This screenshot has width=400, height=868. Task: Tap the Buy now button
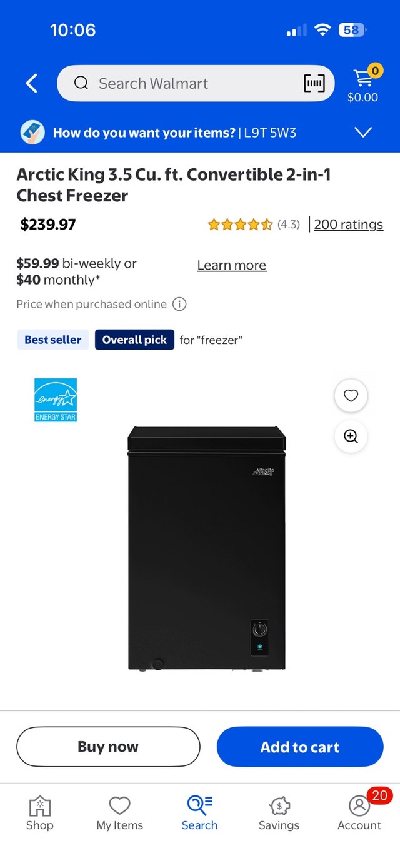pos(108,747)
